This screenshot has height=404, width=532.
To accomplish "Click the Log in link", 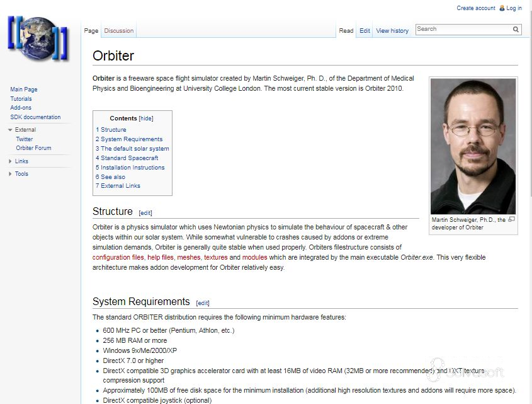I will point(514,8).
